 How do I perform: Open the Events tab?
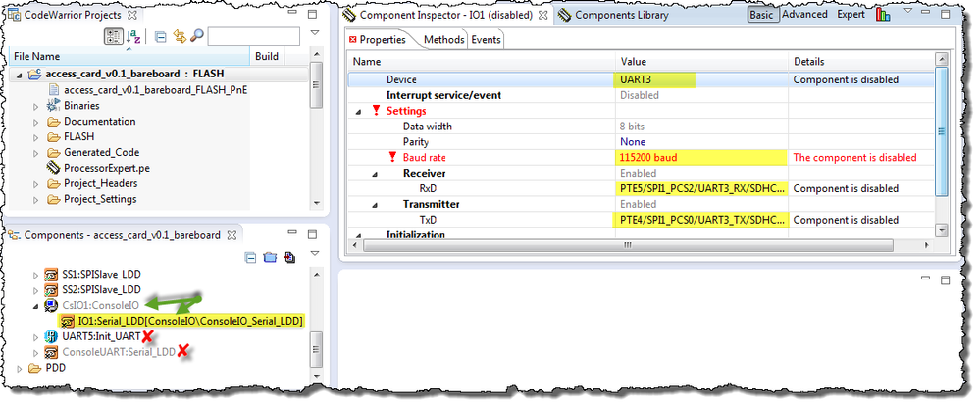tap(486, 40)
